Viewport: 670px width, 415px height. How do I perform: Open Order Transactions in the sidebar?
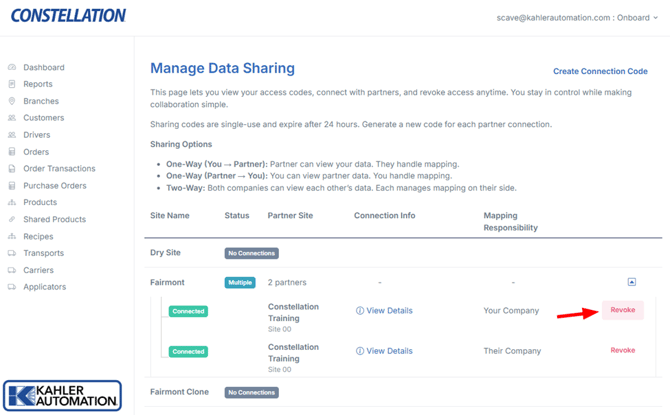coord(59,169)
